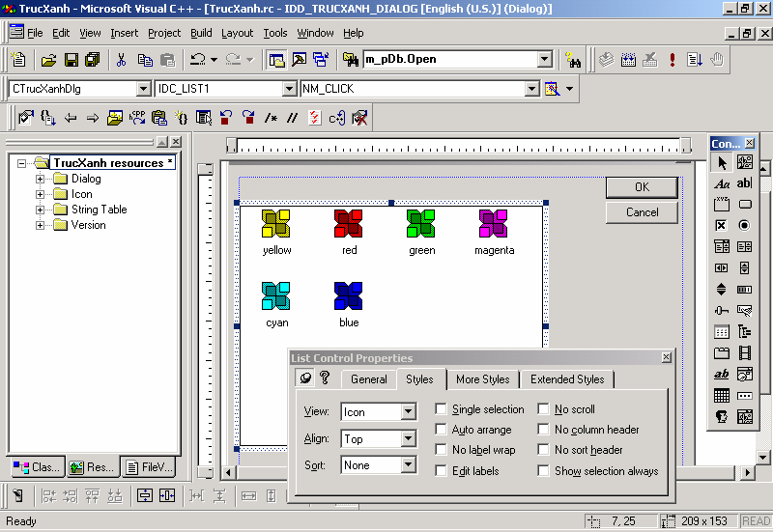
Task: Expand the Dialog folder in resource tree
Action: (41, 179)
